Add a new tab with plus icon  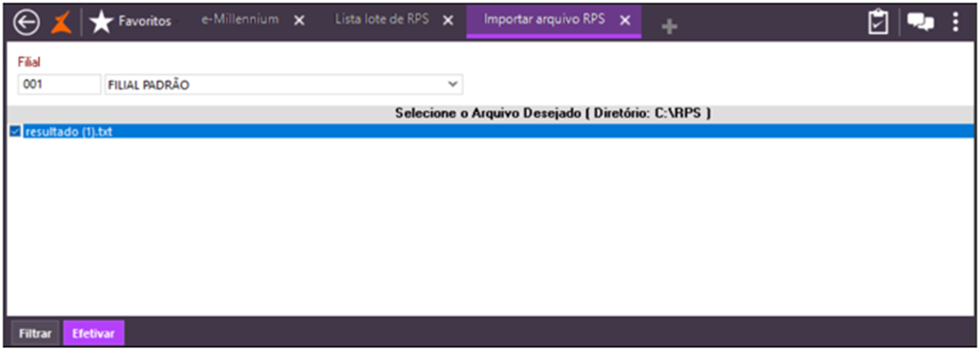pos(670,27)
